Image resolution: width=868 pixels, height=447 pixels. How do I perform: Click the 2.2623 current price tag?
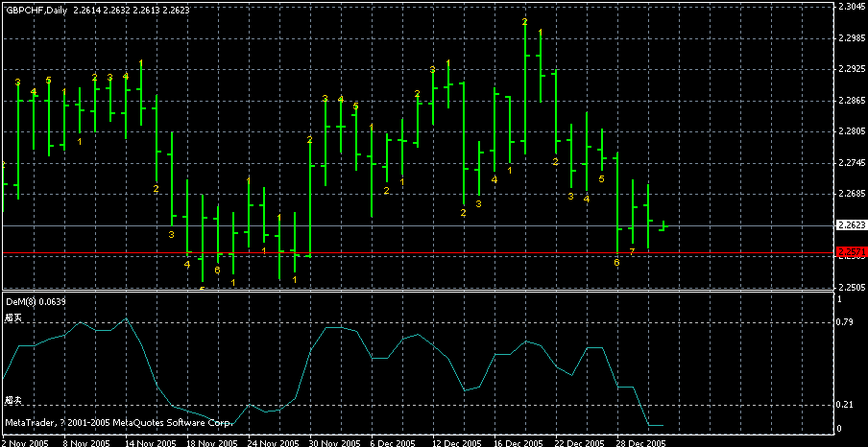tap(850, 225)
